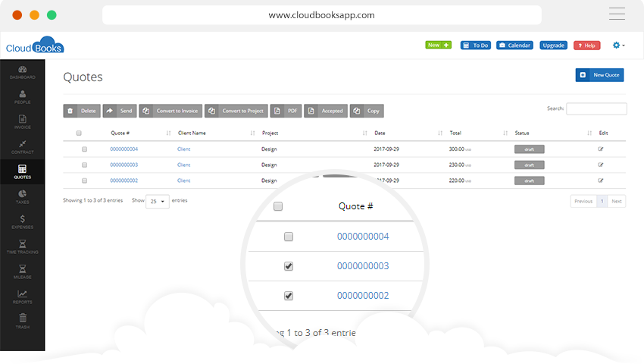The height and width of the screenshot is (364, 644).
Task: Click the CloudBooks logo
Action: click(x=35, y=45)
